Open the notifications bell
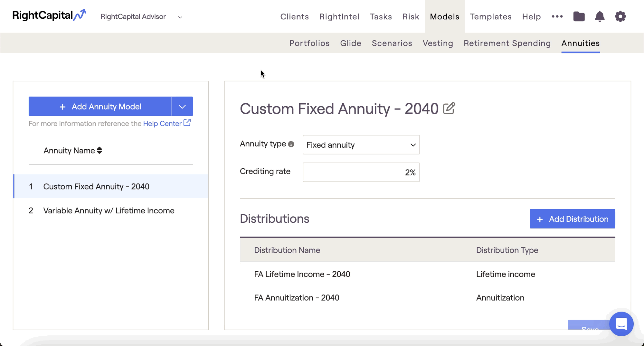Image resolution: width=644 pixels, height=346 pixels. [599, 16]
